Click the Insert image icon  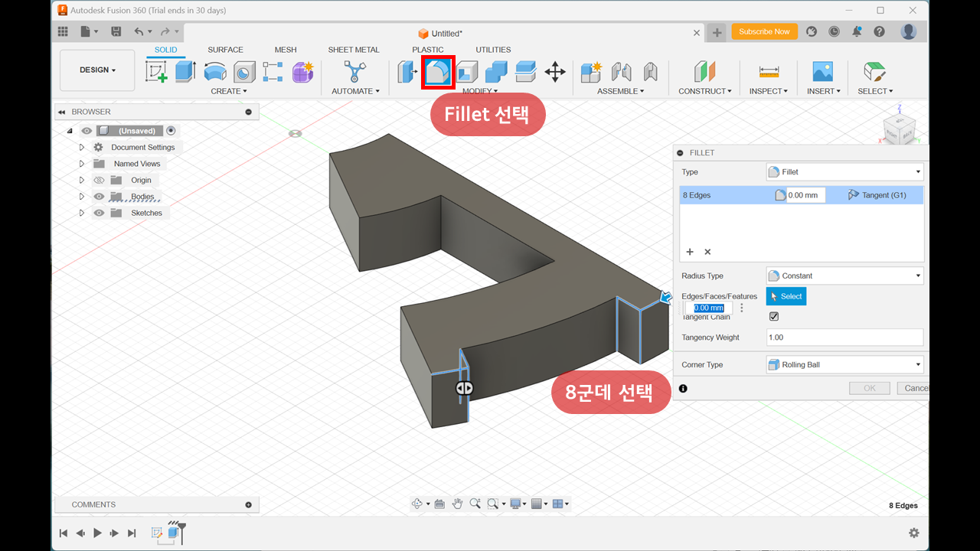[x=823, y=72]
